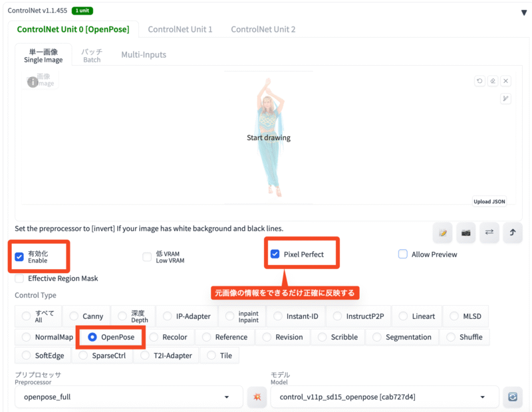The height and width of the screenshot is (412, 532).
Task: Select the Tile control type
Action: pos(219,356)
